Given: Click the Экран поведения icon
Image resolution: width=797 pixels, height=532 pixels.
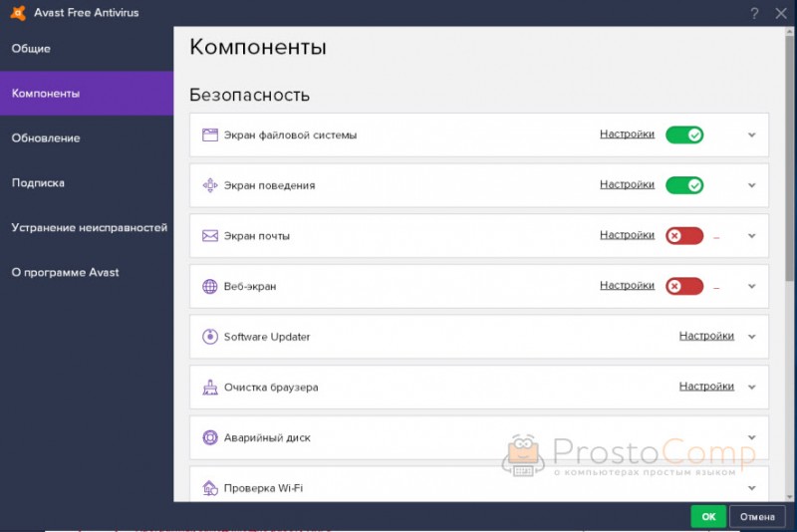Looking at the screenshot, I should click(210, 185).
